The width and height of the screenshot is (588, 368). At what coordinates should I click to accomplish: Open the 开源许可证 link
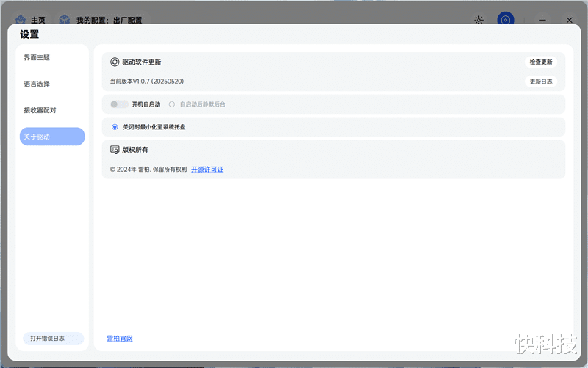[207, 170]
